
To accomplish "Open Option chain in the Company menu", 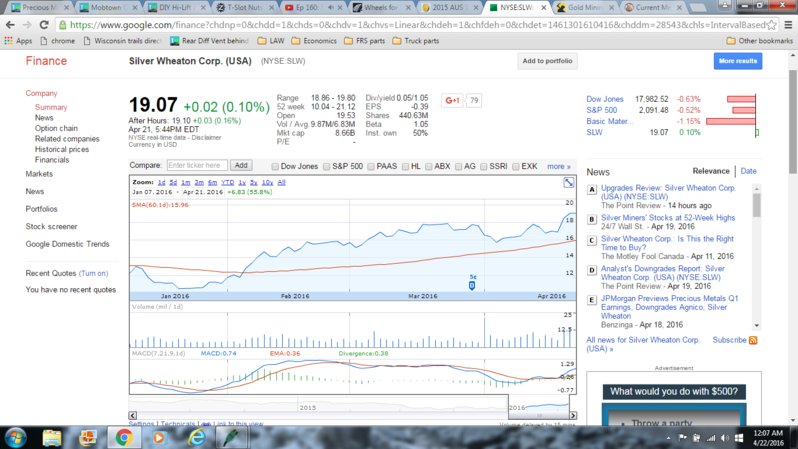I will (x=56, y=128).
